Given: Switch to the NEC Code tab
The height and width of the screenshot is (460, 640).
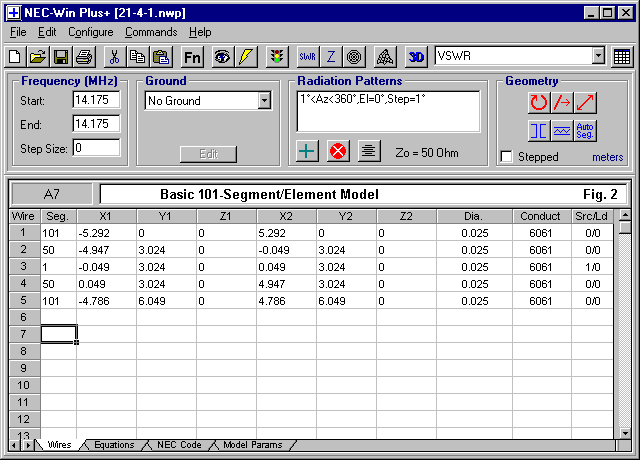Looking at the screenshot, I should (x=179, y=445).
